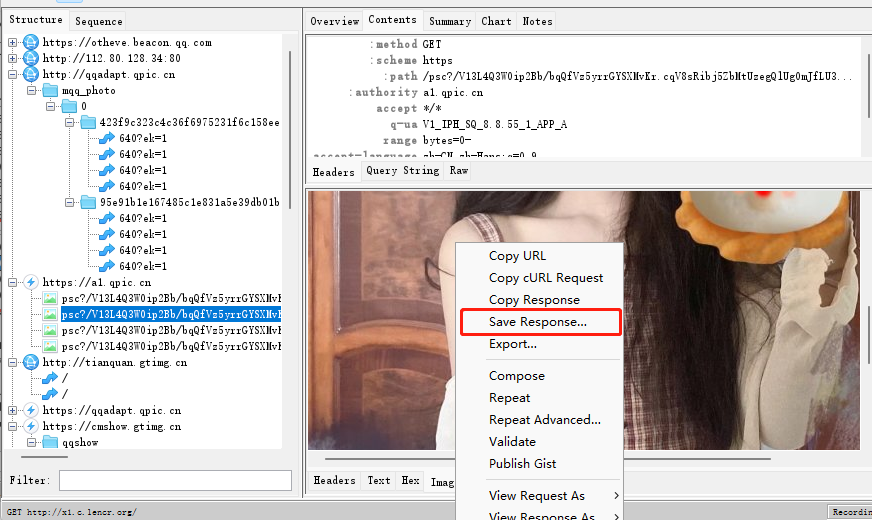This screenshot has height=520, width=872.
Task: Click the lightning icon beside https://qqadapt.qpic.cn
Action: click(31, 410)
